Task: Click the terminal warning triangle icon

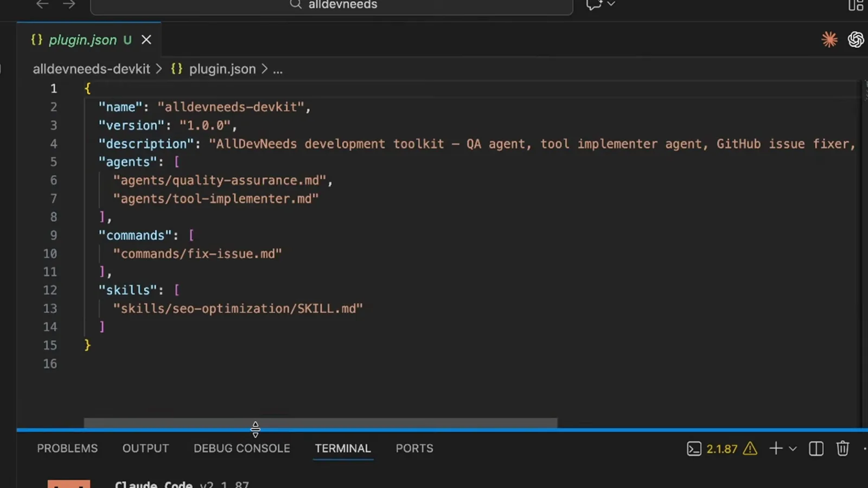Action: click(750, 448)
